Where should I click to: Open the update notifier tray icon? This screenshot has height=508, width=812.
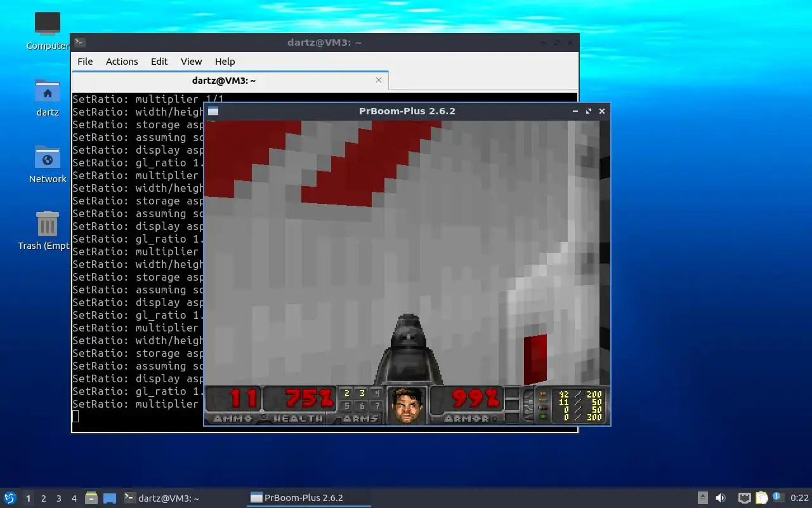[x=778, y=497]
